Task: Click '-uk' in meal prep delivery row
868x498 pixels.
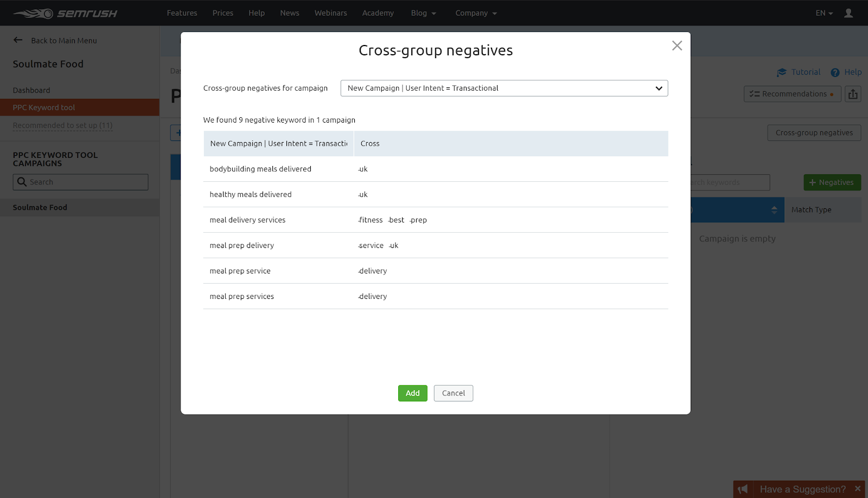Action: pyautogui.click(x=393, y=246)
